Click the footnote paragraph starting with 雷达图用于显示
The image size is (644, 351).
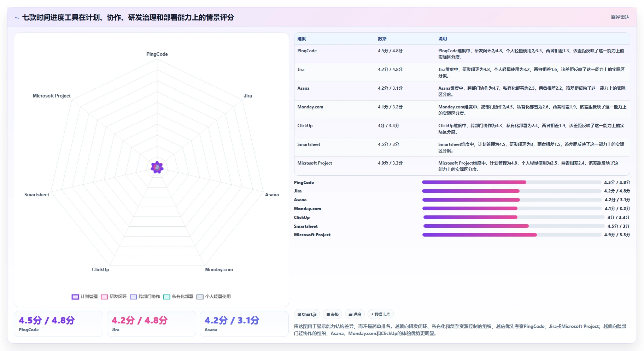point(460,330)
